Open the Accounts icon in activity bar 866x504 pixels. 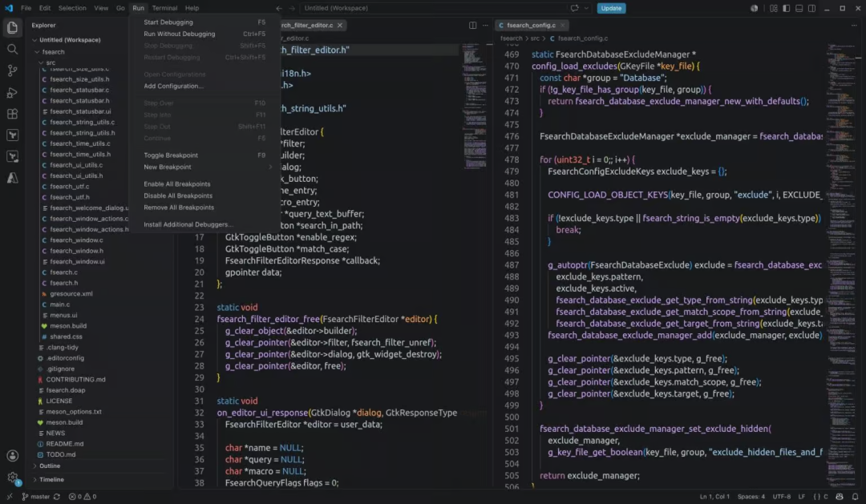click(x=12, y=455)
